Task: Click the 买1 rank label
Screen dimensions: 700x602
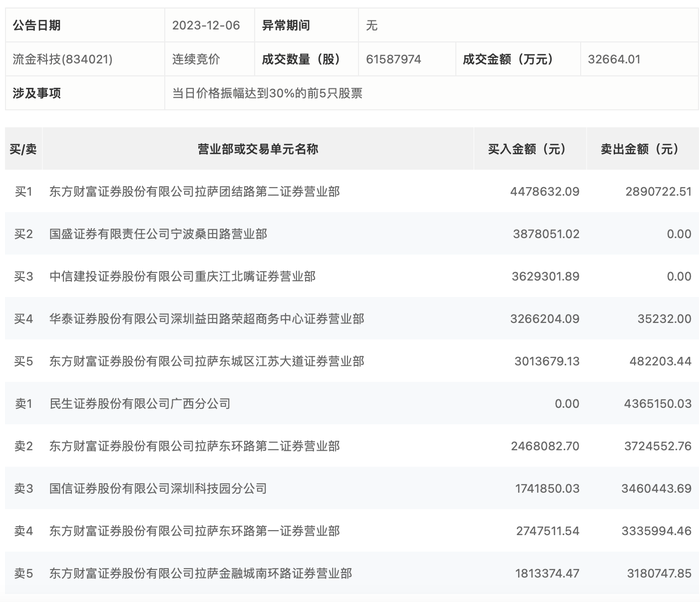Action: [24, 192]
